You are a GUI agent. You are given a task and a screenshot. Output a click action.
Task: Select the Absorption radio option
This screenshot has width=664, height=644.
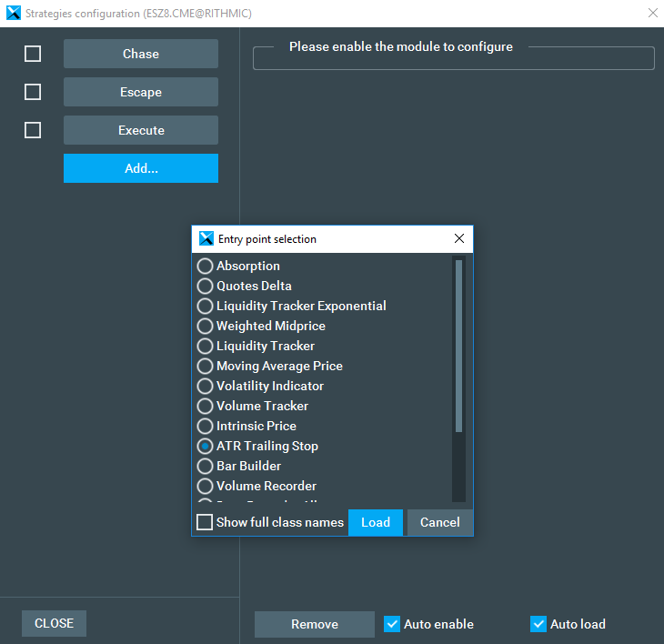coord(206,266)
